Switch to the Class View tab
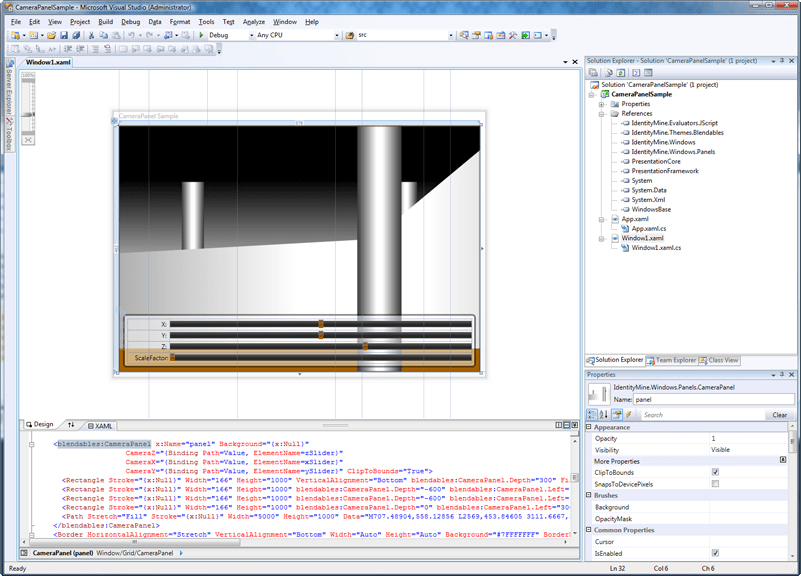801x576 pixels. click(x=722, y=360)
